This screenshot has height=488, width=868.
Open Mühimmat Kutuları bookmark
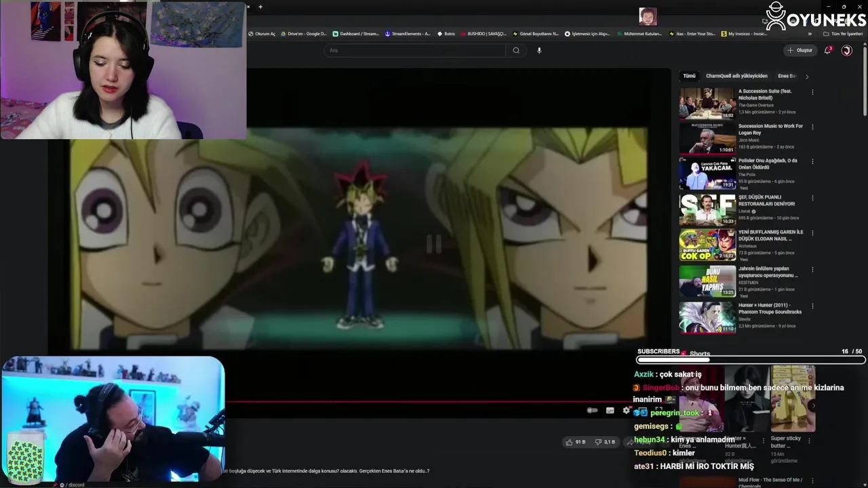(639, 33)
